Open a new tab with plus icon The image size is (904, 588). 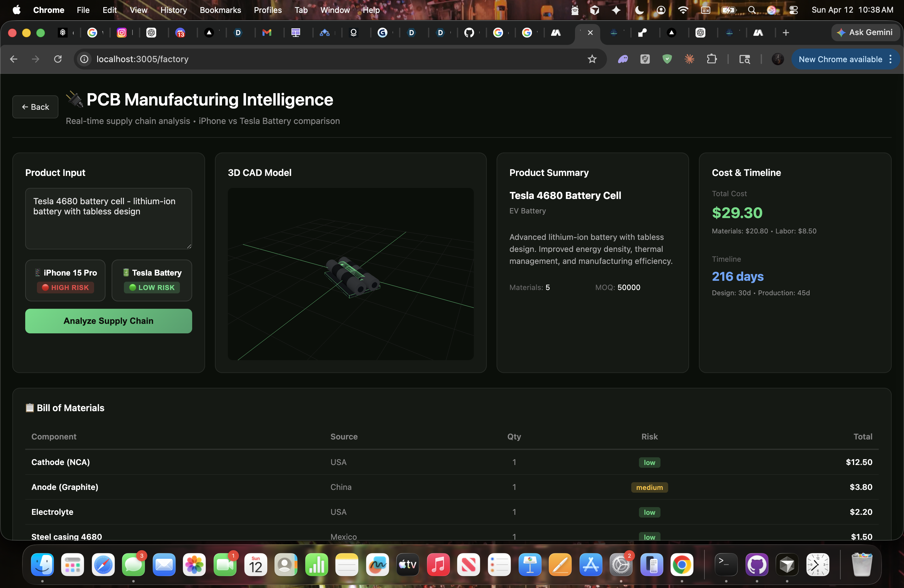[x=786, y=33]
